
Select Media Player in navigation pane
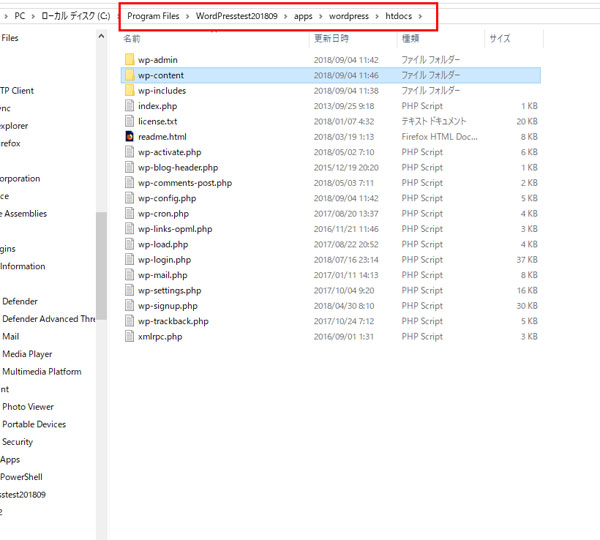click(x=27, y=354)
